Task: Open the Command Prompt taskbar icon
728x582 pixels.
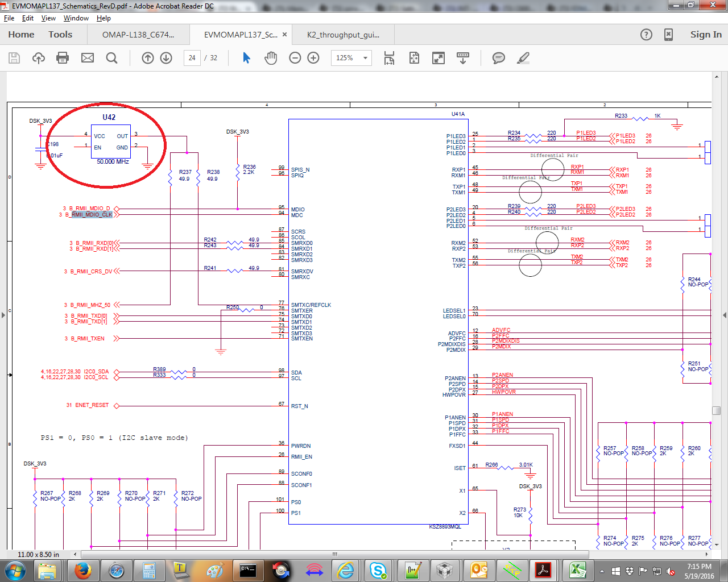Action: point(248,570)
